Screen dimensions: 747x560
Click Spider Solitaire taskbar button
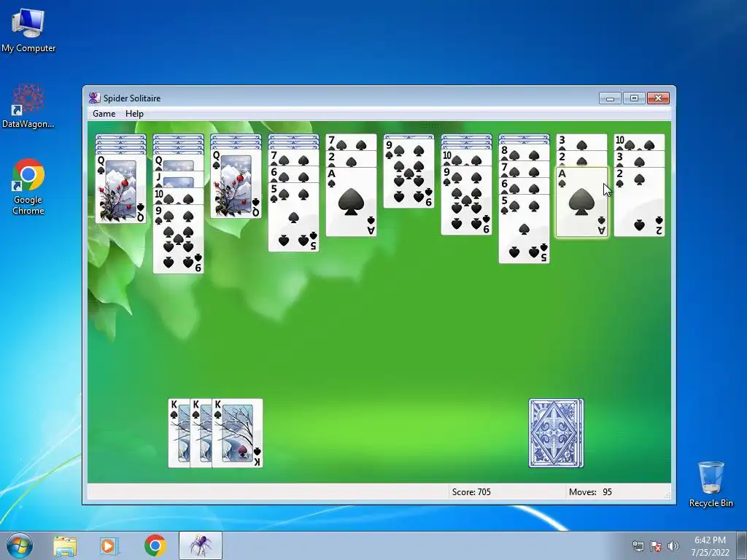pyautogui.click(x=201, y=545)
